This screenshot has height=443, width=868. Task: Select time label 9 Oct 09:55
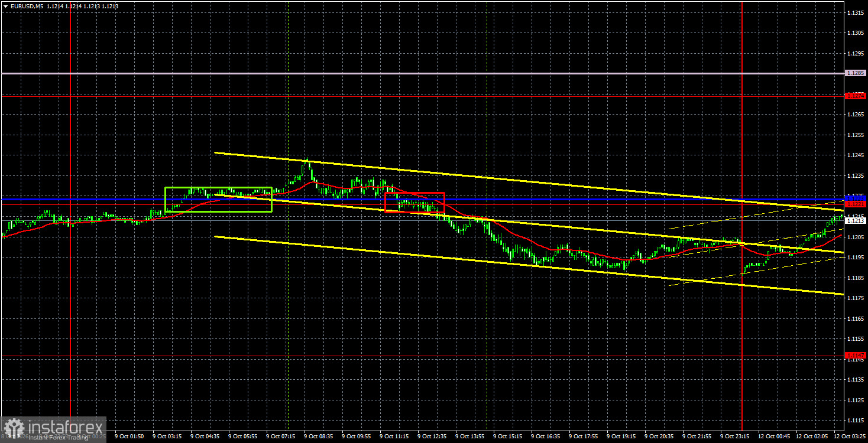tap(357, 437)
